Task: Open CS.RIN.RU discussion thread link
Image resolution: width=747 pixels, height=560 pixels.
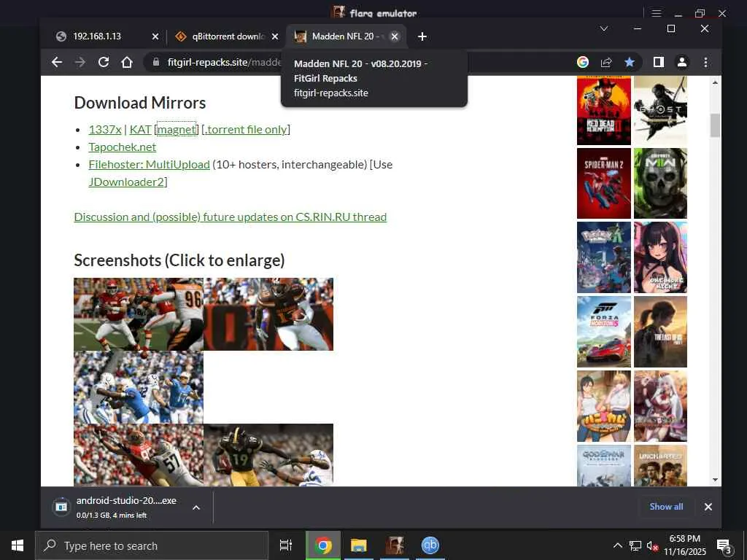Action: pos(230,217)
